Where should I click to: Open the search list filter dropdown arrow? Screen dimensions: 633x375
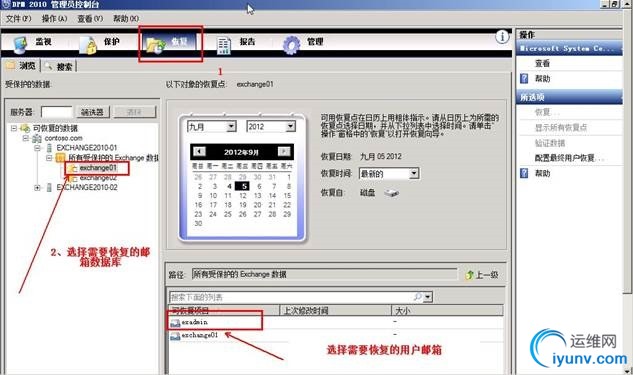point(428,297)
